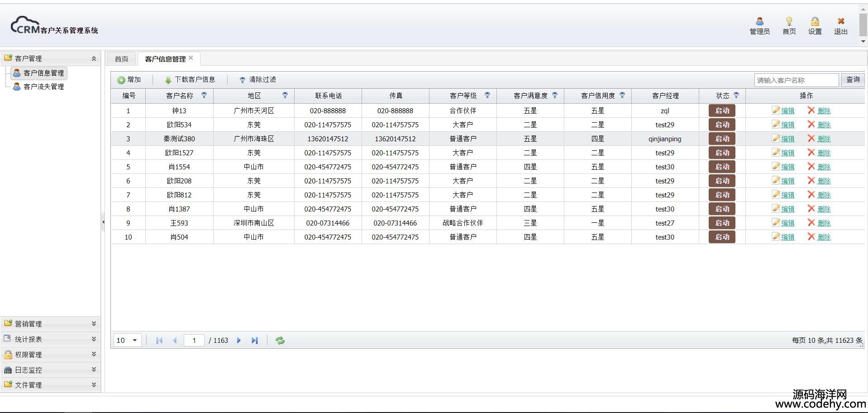Viewport: 868px width, 413px height.
Task: Toggle 启动 status for 欧阳534
Action: click(722, 125)
